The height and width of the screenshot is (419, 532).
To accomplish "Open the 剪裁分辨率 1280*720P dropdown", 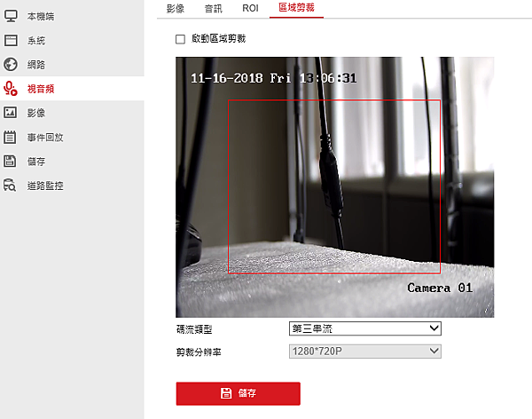I will [365, 352].
